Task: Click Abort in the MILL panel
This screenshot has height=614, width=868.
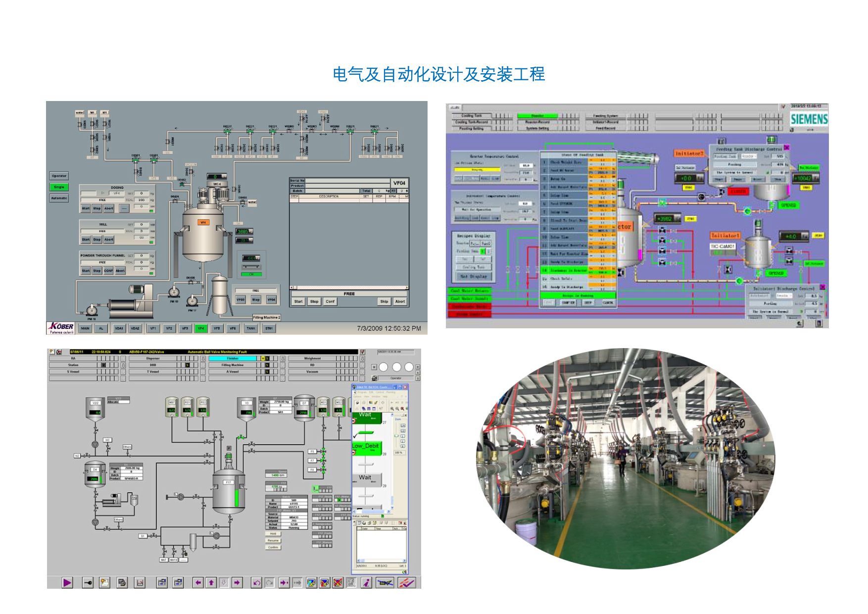Action: 109,240
